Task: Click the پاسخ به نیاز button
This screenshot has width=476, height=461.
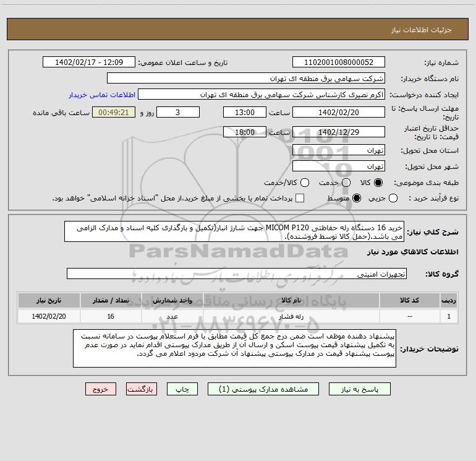Action: pyautogui.click(x=359, y=389)
